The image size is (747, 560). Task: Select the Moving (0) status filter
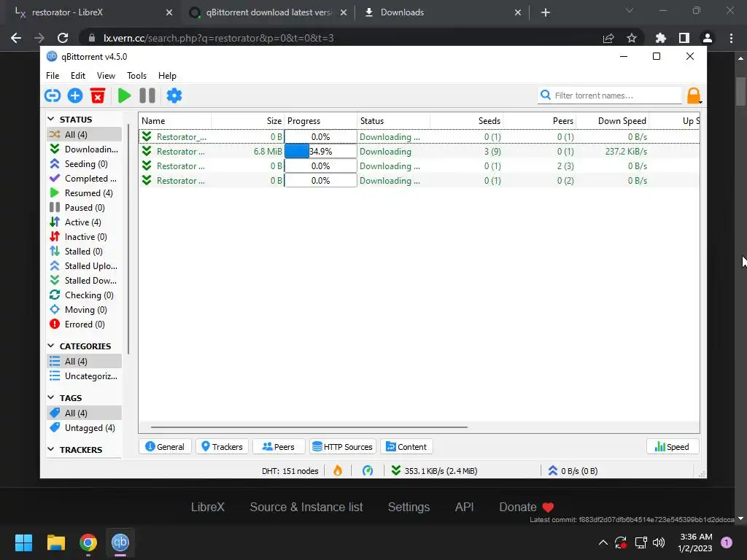(x=85, y=309)
